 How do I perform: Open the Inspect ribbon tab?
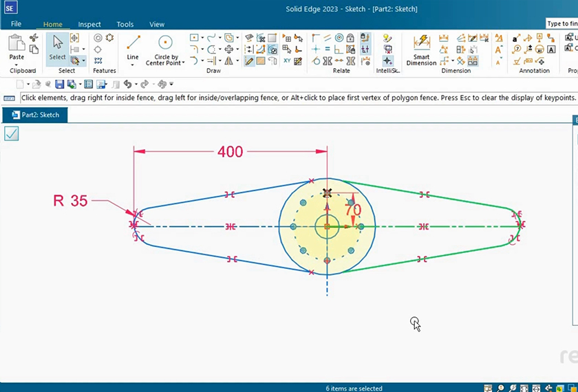tap(89, 24)
